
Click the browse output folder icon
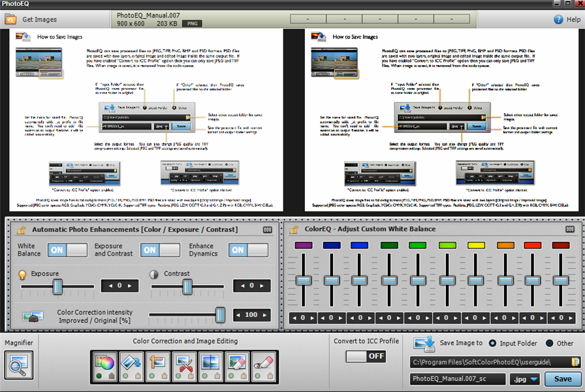click(575, 362)
